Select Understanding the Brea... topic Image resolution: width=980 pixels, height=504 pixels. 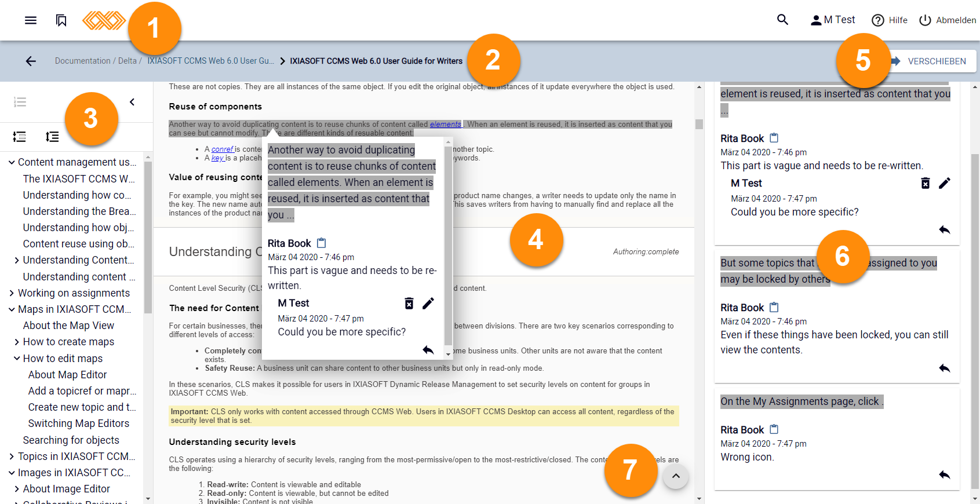(x=79, y=211)
